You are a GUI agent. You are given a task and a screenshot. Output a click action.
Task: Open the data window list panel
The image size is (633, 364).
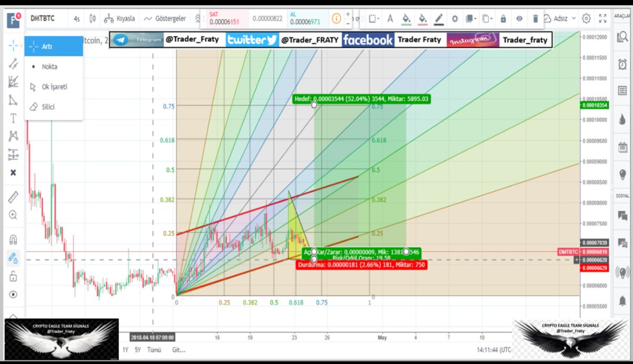point(622,90)
